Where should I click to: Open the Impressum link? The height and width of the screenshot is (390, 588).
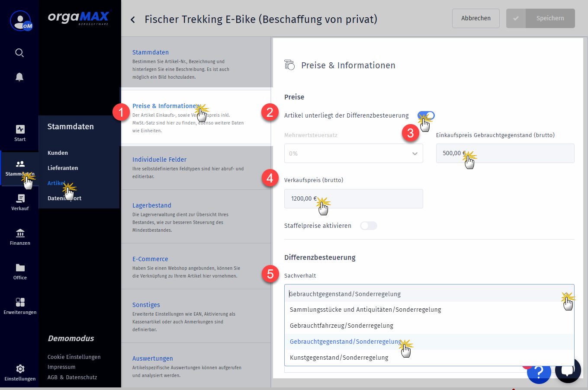[x=61, y=367]
